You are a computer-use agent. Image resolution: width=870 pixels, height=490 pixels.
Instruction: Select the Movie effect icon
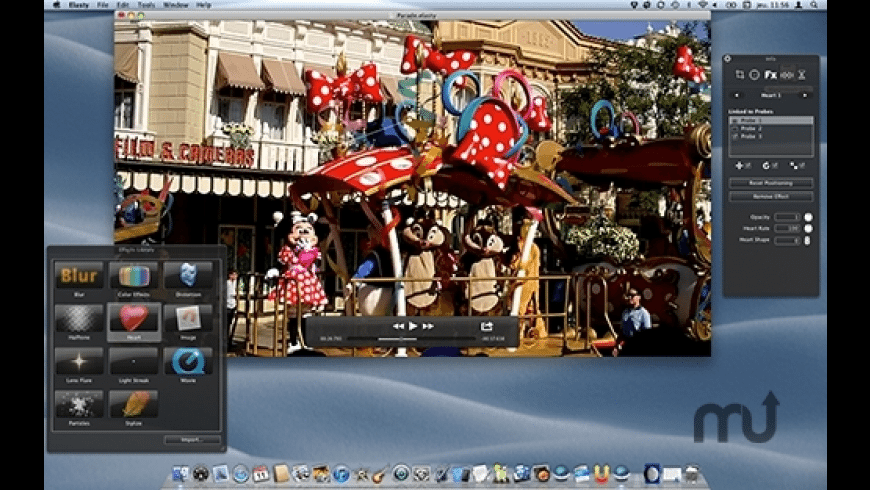pos(188,361)
